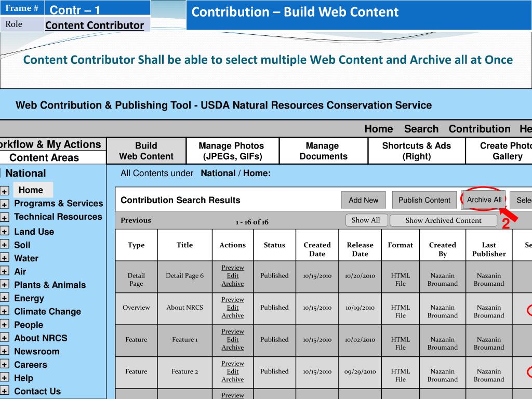Open Careers content area
Image resolution: width=532 pixels, height=399 pixels.
31,364
